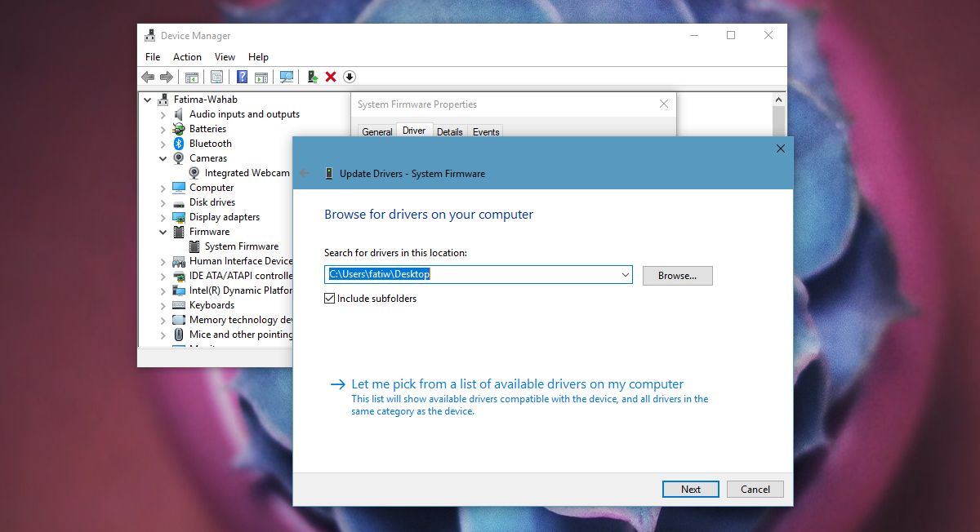Click the black down-arrow Disable device icon
This screenshot has height=532, width=980.
(350, 77)
